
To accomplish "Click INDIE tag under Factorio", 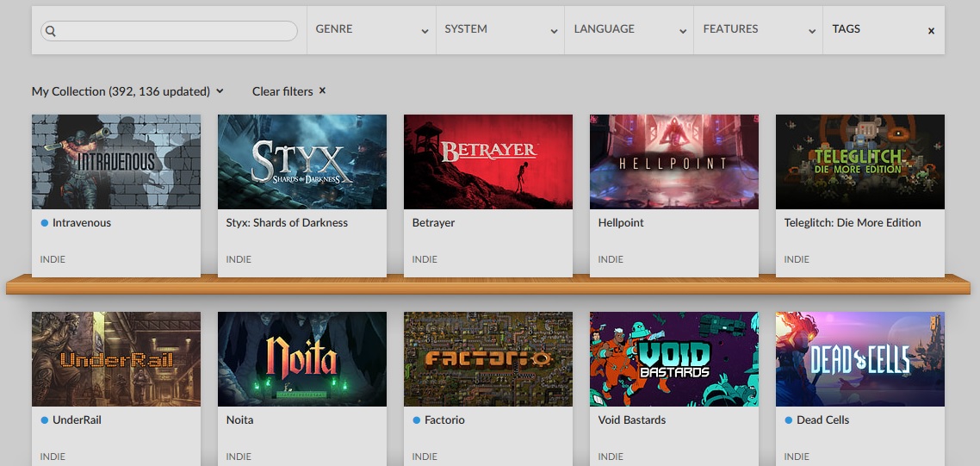I will tap(425, 457).
